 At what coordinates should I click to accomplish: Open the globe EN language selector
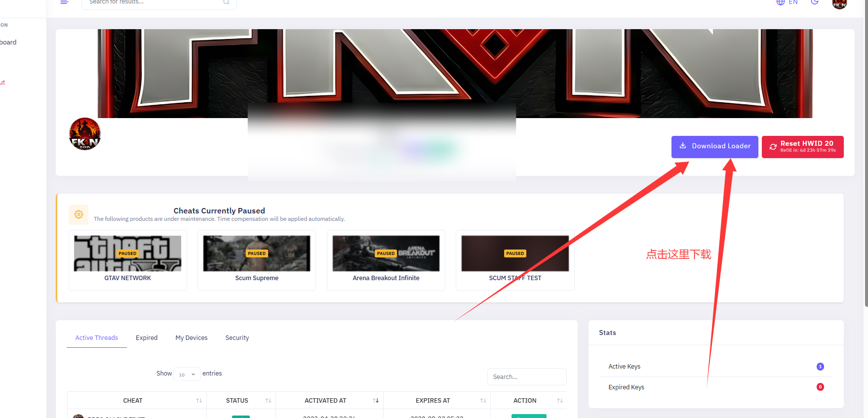tap(787, 2)
